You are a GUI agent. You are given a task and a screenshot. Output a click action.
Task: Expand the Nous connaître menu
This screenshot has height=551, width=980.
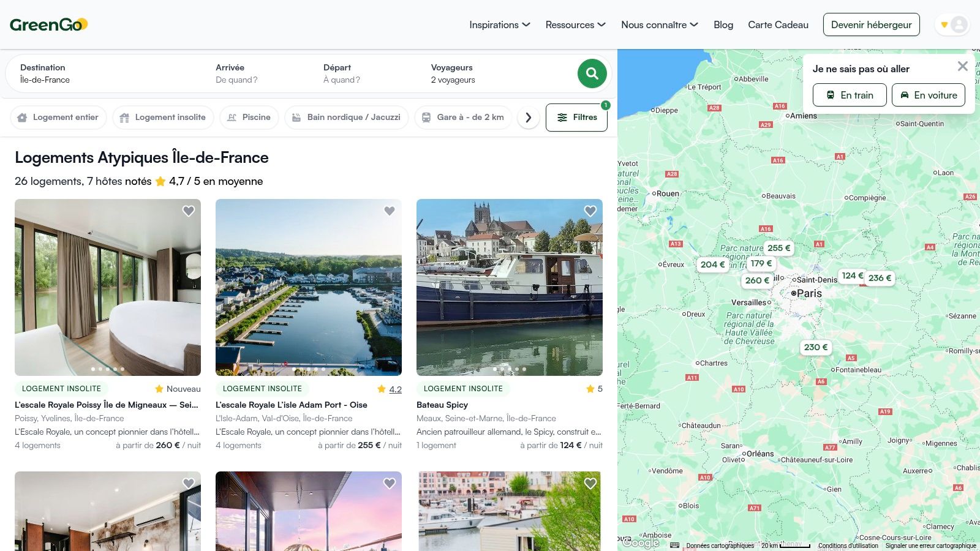point(660,25)
